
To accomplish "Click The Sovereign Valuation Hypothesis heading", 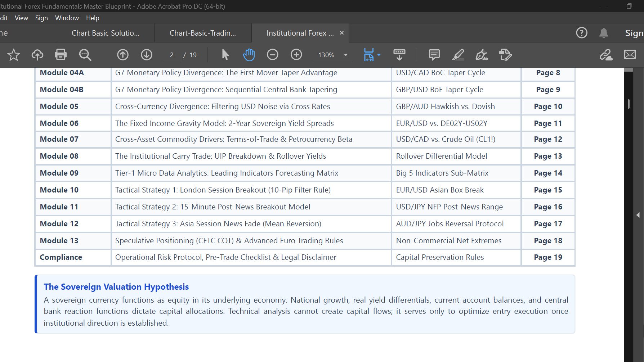I will (x=116, y=287).
